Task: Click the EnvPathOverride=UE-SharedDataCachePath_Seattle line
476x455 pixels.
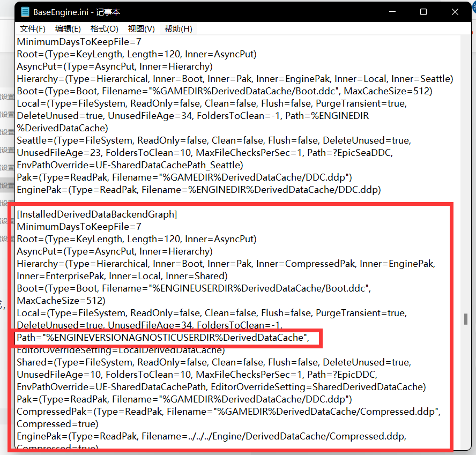Action: tap(130, 165)
